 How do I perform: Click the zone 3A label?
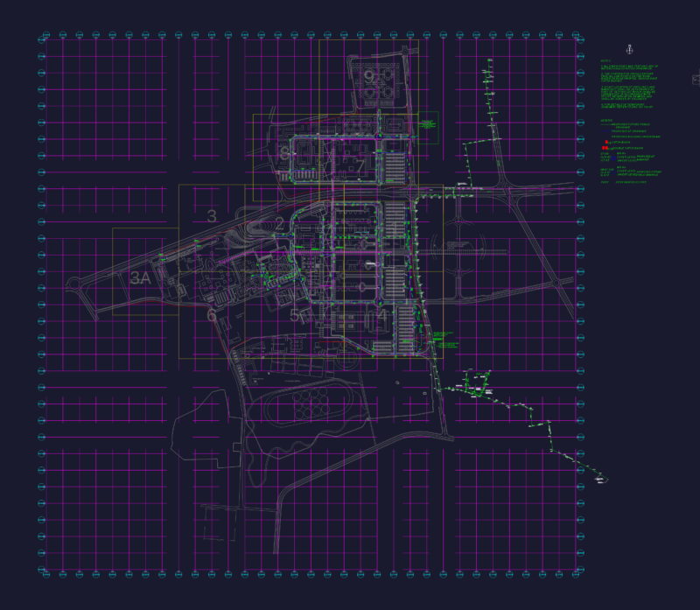click(x=141, y=278)
